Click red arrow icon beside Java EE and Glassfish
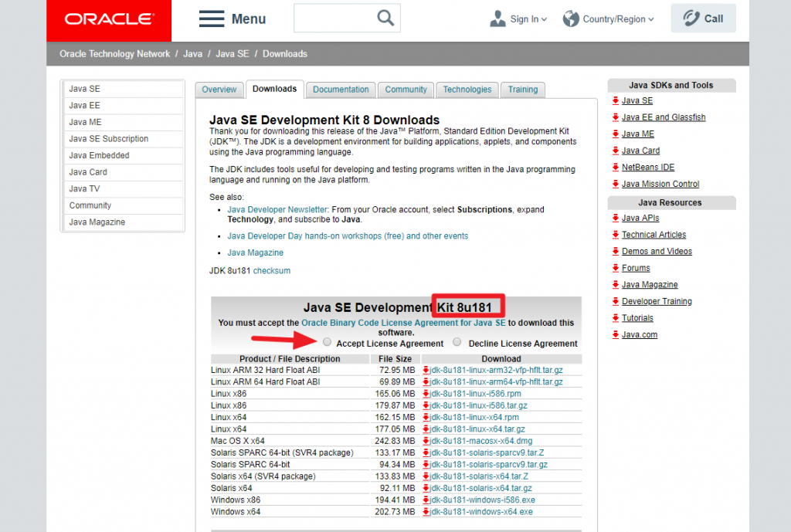This screenshot has width=791, height=532. (616, 117)
